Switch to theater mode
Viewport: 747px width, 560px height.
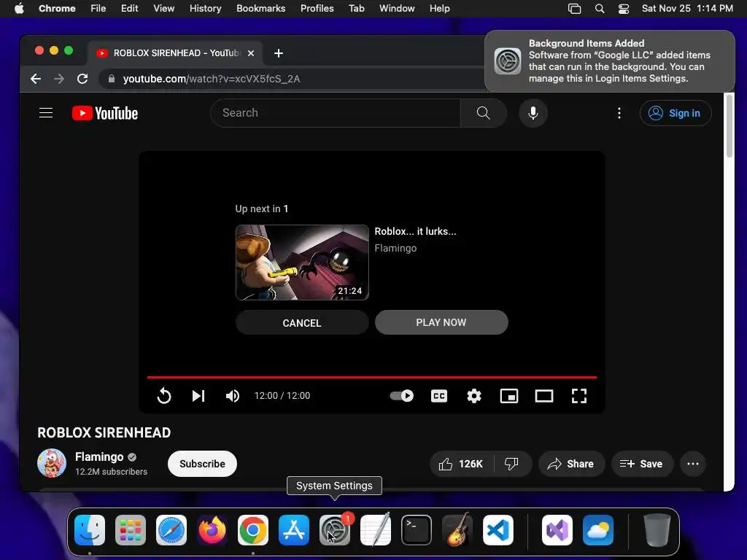pos(544,396)
